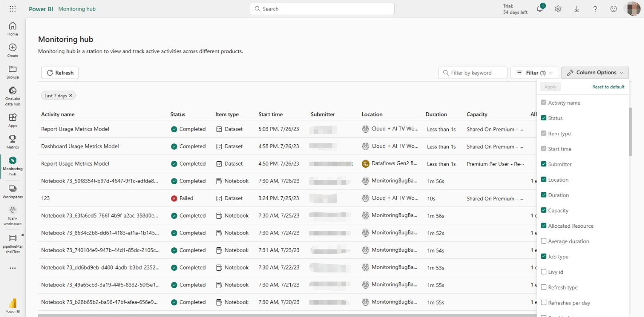Click the Refresh button
The image size is (644, 317).
pos(60,73)
